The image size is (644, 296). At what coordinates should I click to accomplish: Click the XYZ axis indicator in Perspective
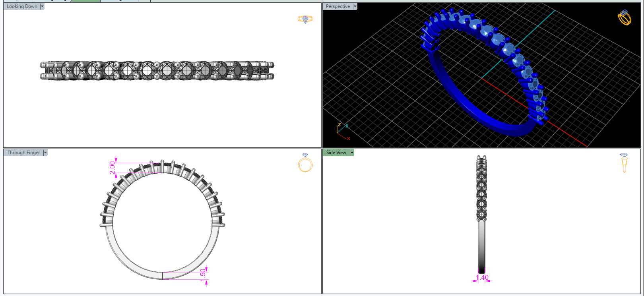pos(343,132)
